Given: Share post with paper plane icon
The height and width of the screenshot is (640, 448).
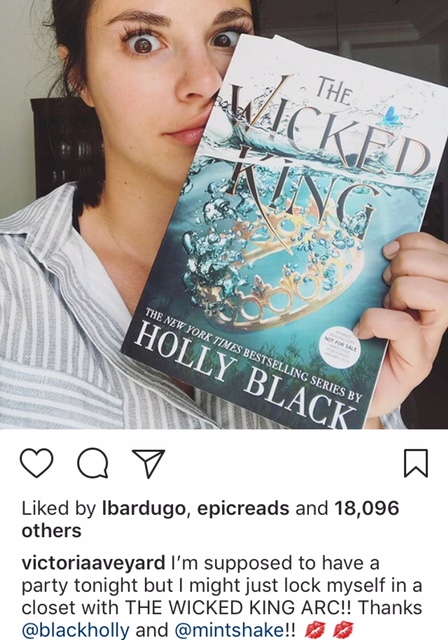Looking at the screenshot, I should coord(149,464).
